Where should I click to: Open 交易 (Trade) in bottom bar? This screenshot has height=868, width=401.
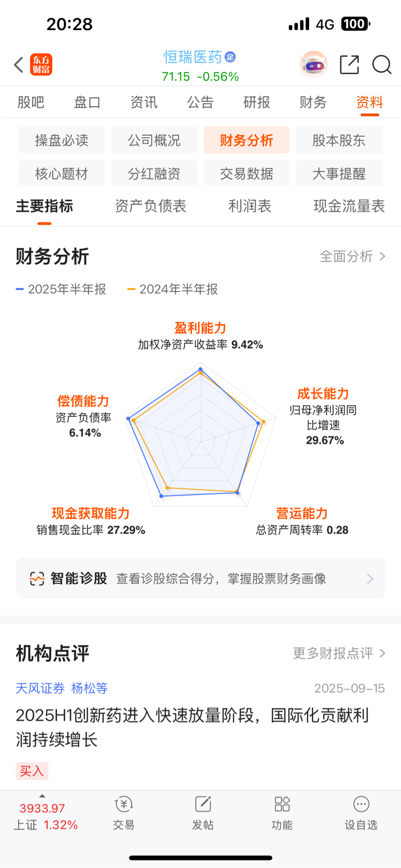pyautogui.click(x=124, y=813)
